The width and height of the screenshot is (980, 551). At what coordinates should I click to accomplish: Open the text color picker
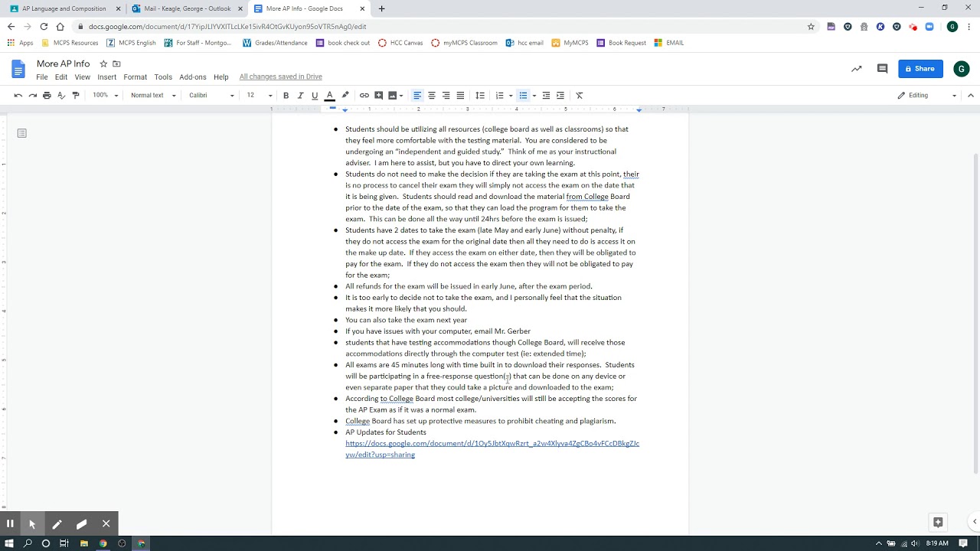330,95
